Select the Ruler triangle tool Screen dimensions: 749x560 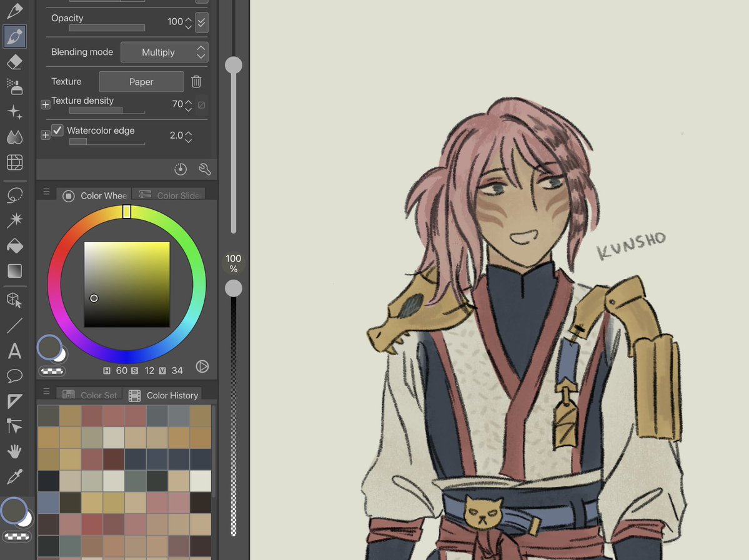(x=15, y=401)
